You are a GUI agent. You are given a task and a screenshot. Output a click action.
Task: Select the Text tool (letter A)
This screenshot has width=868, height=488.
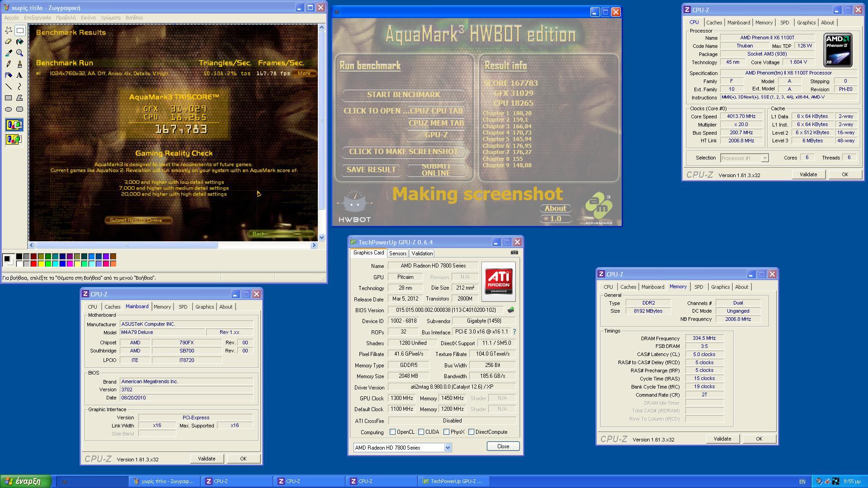point(20,75)
